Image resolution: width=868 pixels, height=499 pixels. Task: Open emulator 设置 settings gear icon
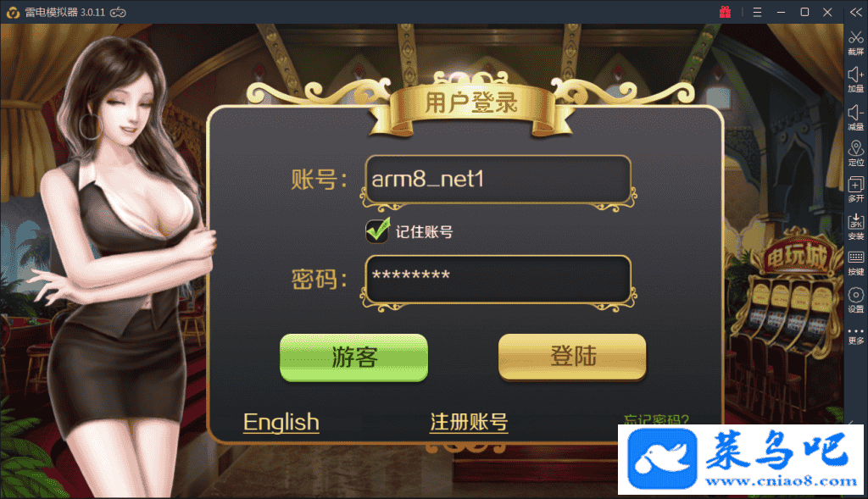pos(856,295)
